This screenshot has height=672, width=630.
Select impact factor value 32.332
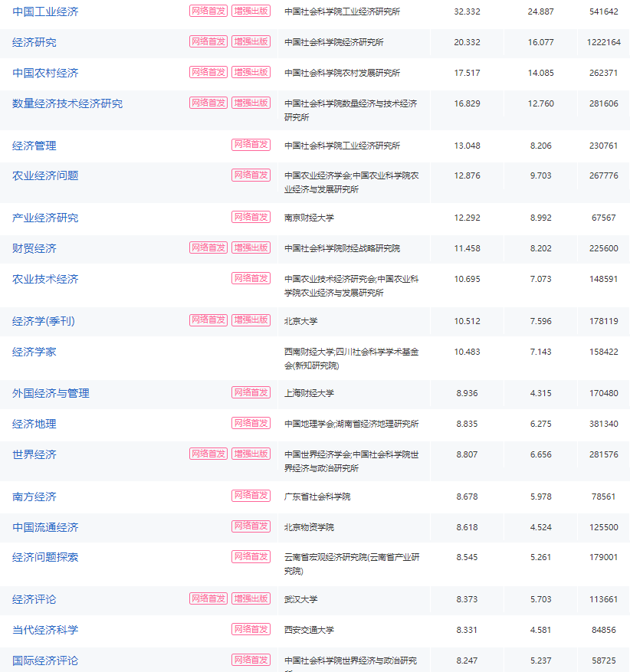(x=468, y=12)
